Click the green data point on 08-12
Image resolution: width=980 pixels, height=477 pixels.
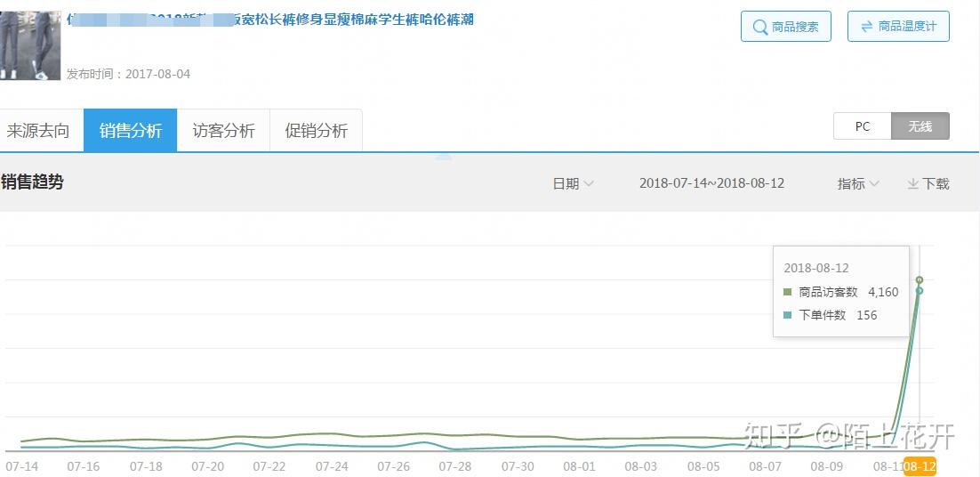point(920,279)
